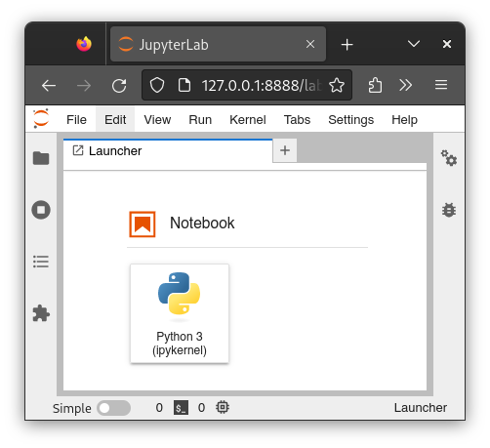Click the page info icon in address bar
This screenshot has height=448, width=490.
184,85
